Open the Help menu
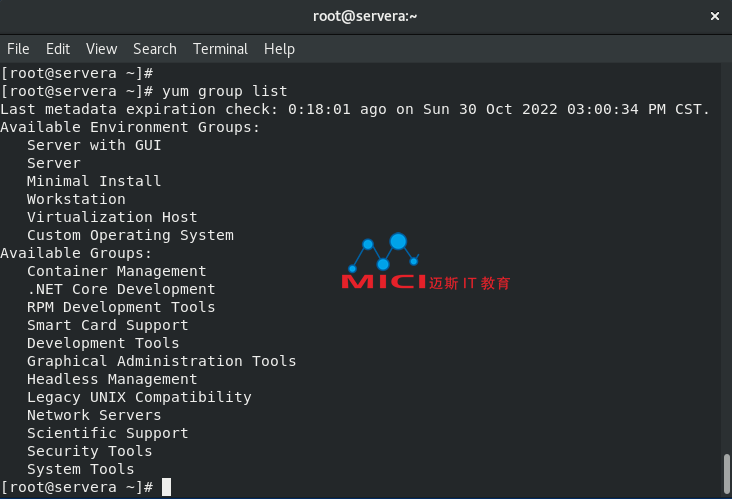Image resolution: width=732 pixels, height=499 pixels. coord(279,49)
